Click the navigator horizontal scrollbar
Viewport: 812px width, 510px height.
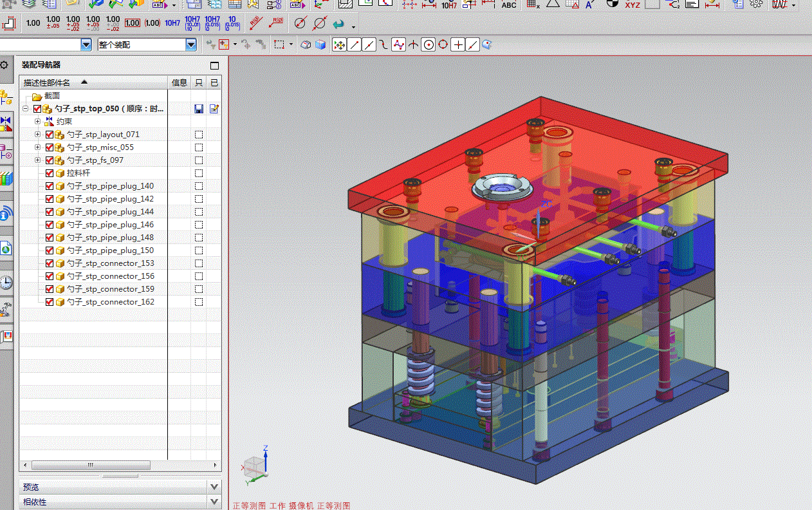tap(90, 465)
